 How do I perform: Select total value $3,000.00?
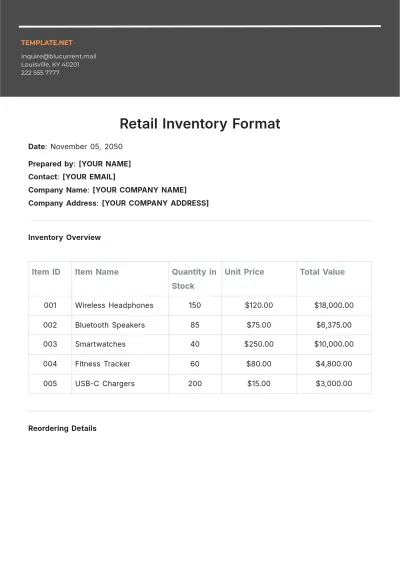[334, 383]
